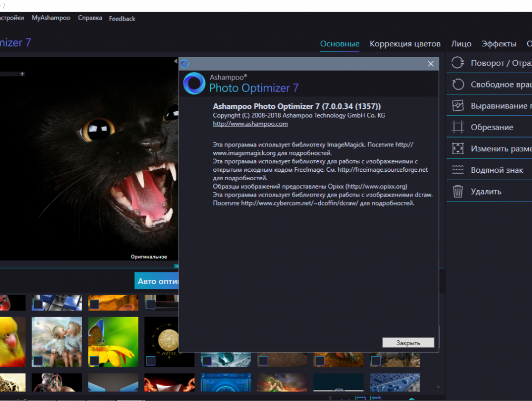Switch to the Лицо tab

[x=461, y=44]
